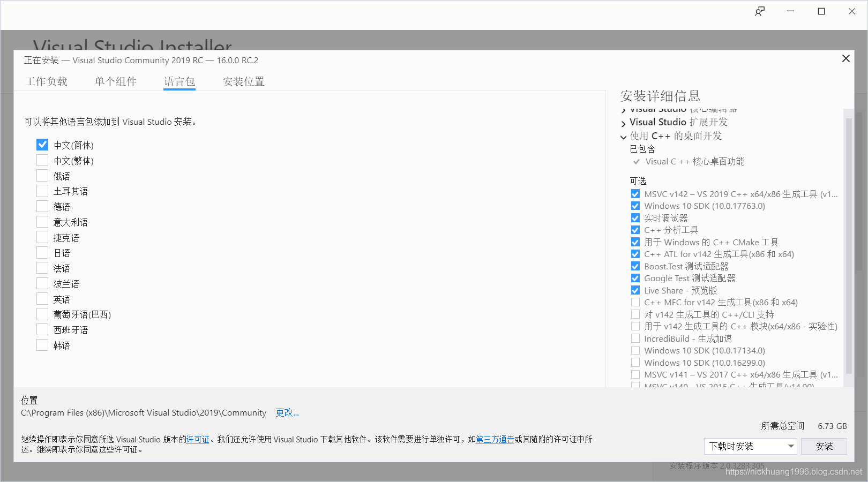Expand Visual Studio 扩展开发 details
Viewport: 868px width, 482px height.
623,123
